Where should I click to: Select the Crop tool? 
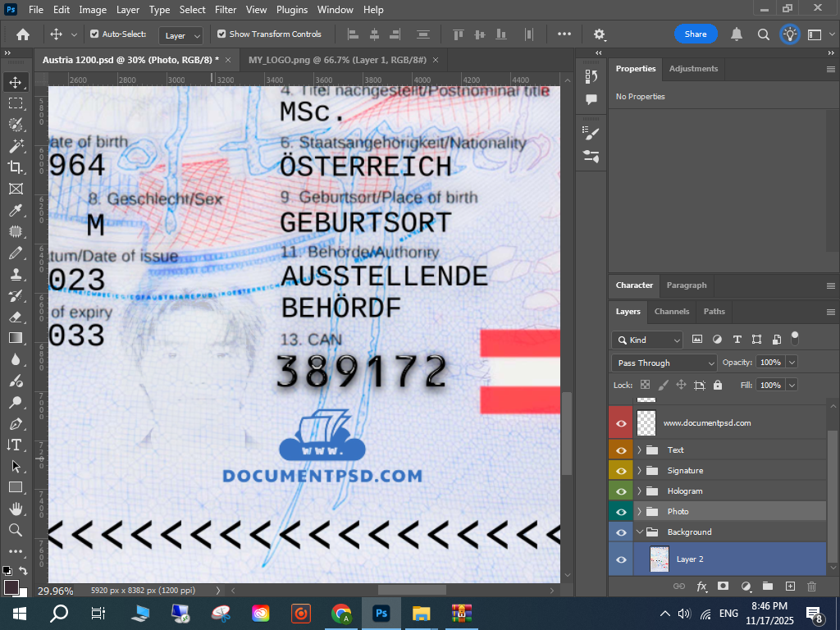click(16, 167)
